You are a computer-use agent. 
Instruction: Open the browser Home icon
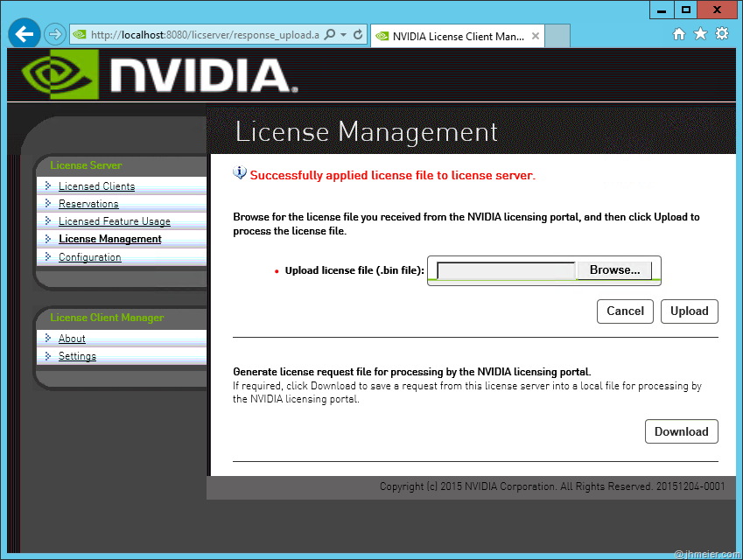[x=679, y=34]
